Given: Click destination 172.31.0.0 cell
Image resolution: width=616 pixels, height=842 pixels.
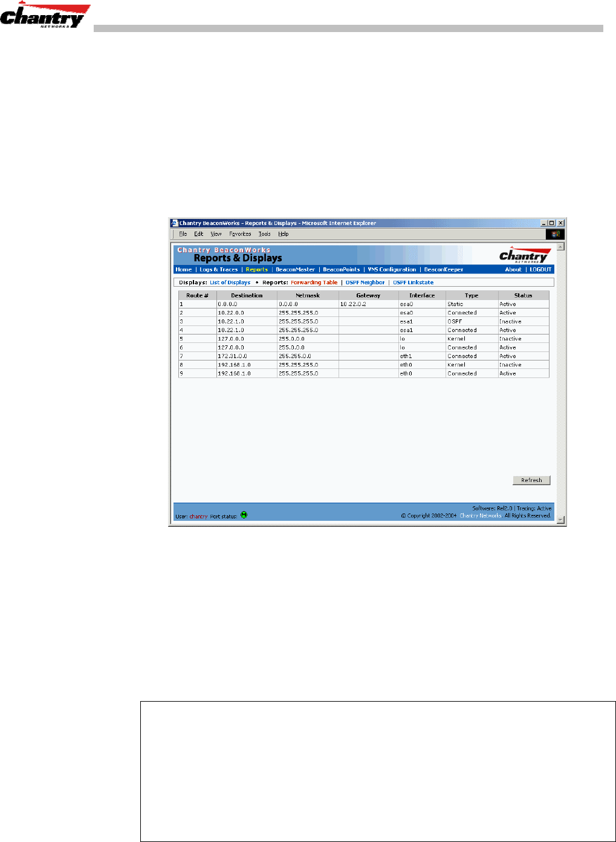Looking at the screenshot, I should pyautogui.click(x=247, y=356).
